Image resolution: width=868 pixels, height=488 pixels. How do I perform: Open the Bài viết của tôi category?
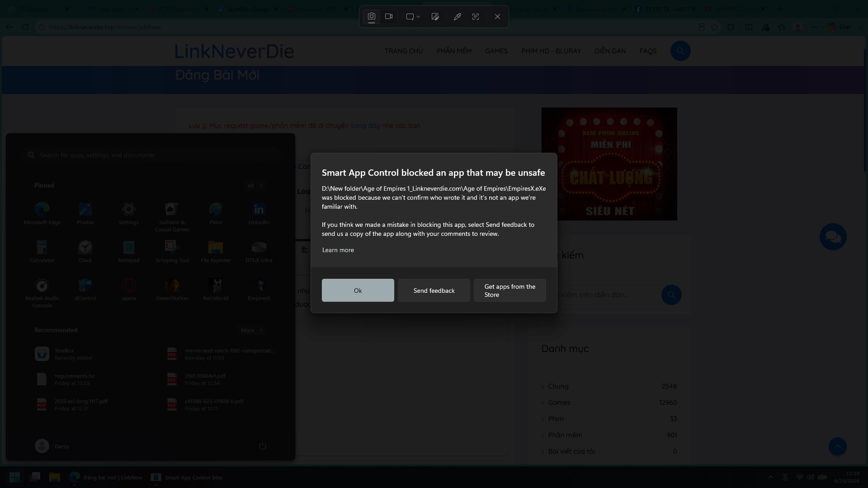tap(571, 451)
